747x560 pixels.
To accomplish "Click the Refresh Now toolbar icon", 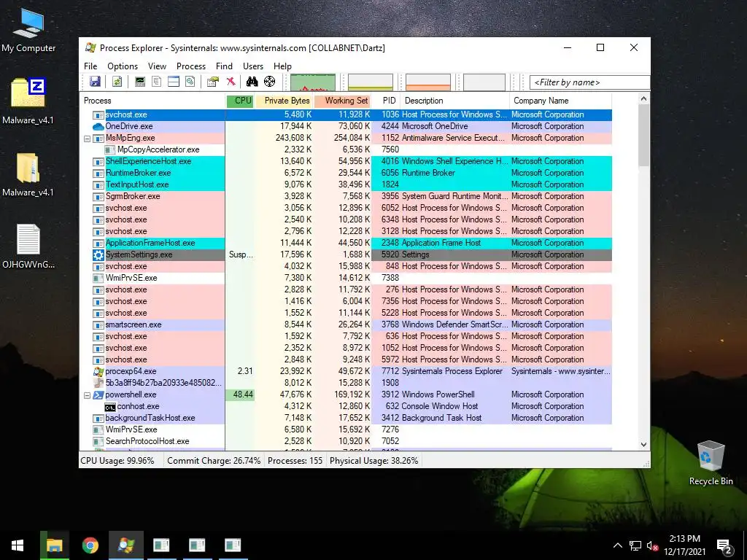I will coord(117,82).
